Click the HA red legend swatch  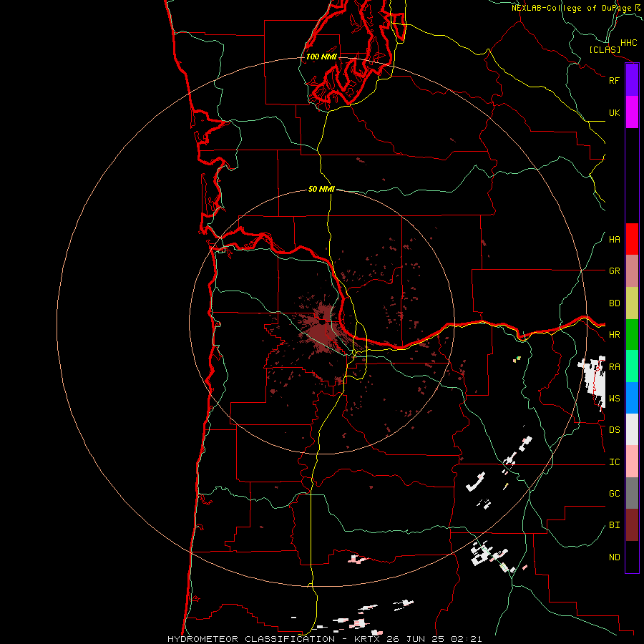pyautogui.click(x=632, y=239)
